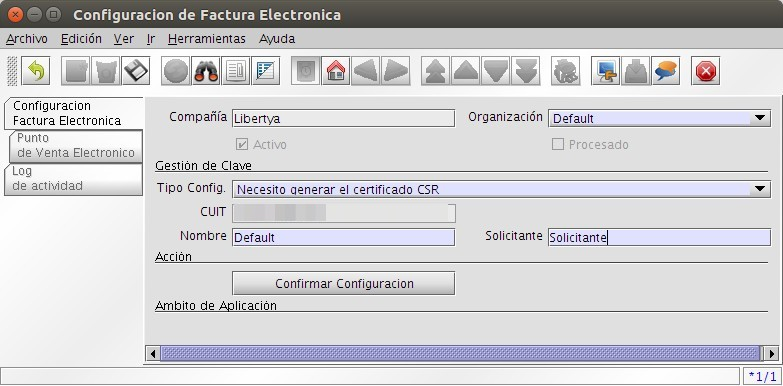Switch to Log de actividad tab
The image size is (783, 386).
[73, 179]
